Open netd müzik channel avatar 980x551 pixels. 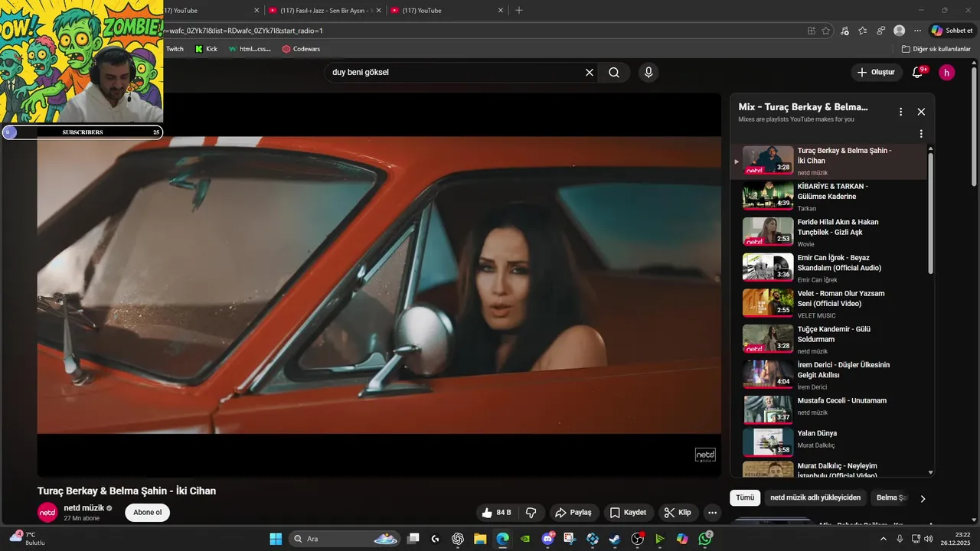click(47, 513)
